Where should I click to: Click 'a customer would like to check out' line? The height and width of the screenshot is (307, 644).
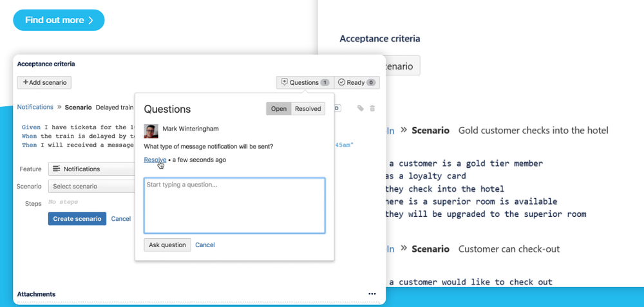pyautogui.click(x=471, y=282)
